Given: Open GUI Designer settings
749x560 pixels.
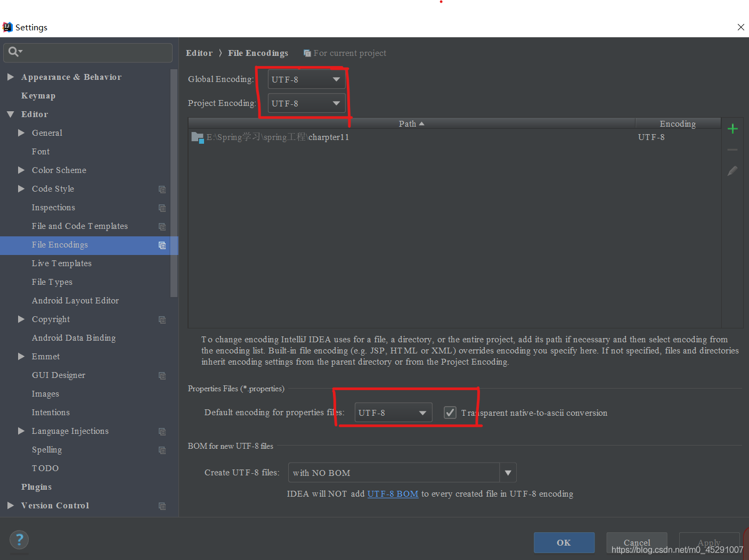Looking at the screenshot, I should click(59, 375).
